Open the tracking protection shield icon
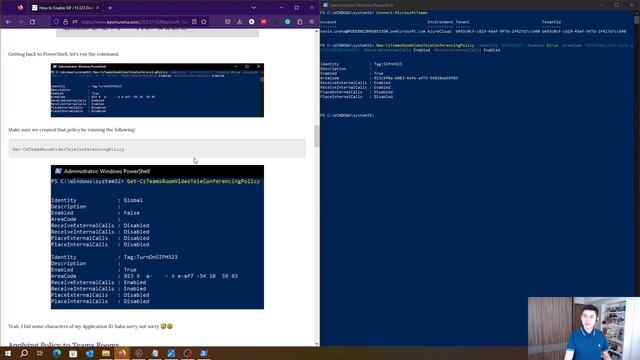 click(56, 22)
